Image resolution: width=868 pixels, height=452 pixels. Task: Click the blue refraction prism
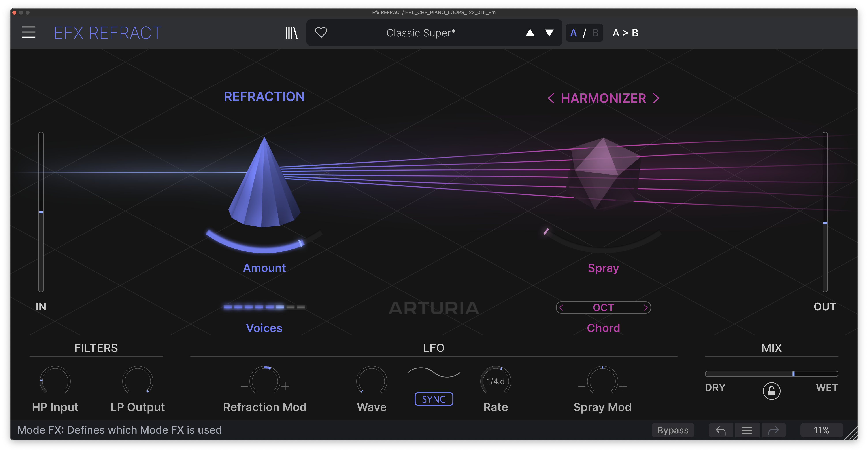pyautogui.click(x=264, y=182)
